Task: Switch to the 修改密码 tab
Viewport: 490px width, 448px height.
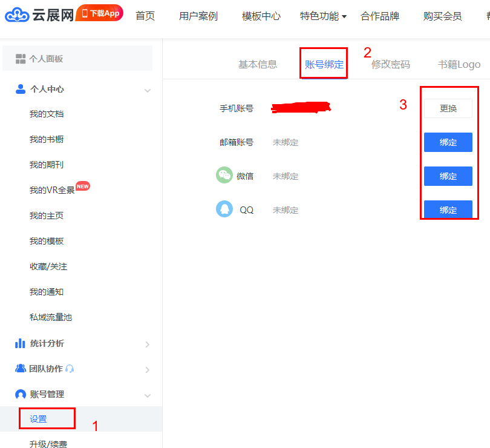Action: (x=390, y=64)
